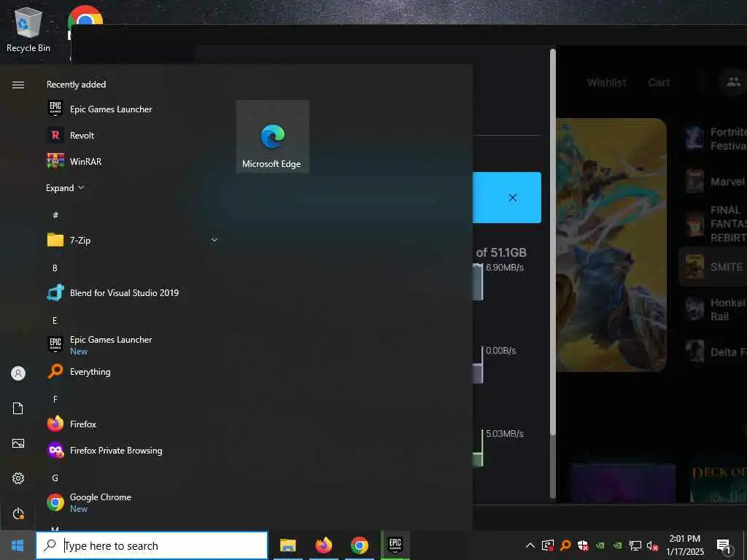
Task: Click the muted volume tray icon
Action: pyautogui.click(x=652, y=545)
